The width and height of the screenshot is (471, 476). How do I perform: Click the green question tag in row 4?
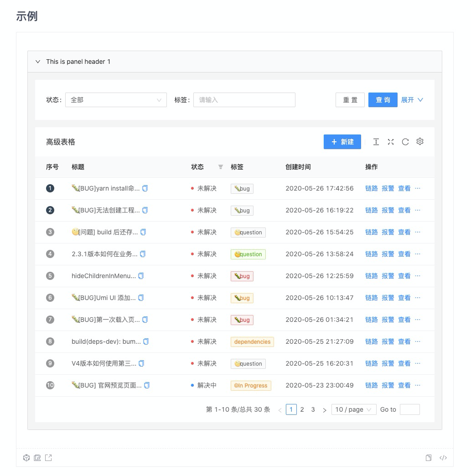(x=248, y=254)
